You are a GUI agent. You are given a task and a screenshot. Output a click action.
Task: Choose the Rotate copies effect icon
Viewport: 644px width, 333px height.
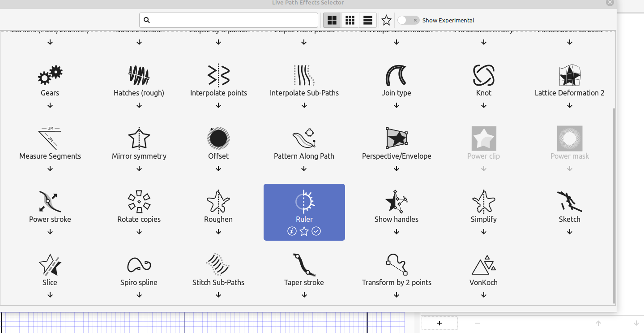pos(139,201)
